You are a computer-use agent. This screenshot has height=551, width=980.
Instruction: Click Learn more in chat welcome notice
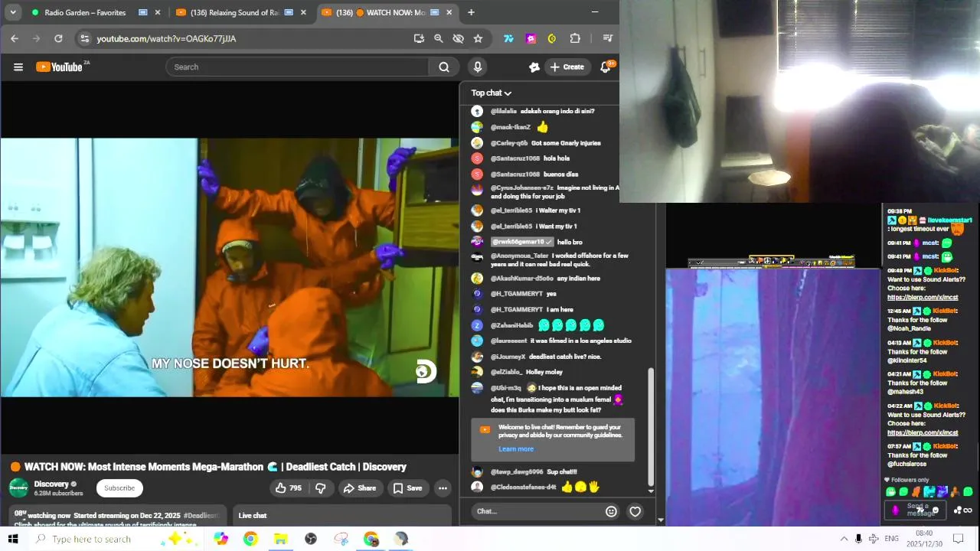click(516, 449)
